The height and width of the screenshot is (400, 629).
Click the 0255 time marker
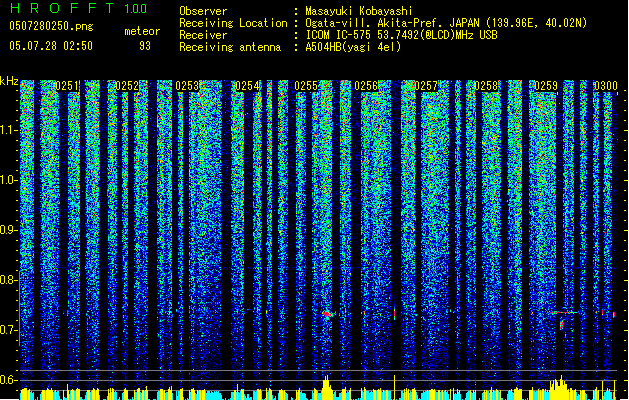point(306,86)
